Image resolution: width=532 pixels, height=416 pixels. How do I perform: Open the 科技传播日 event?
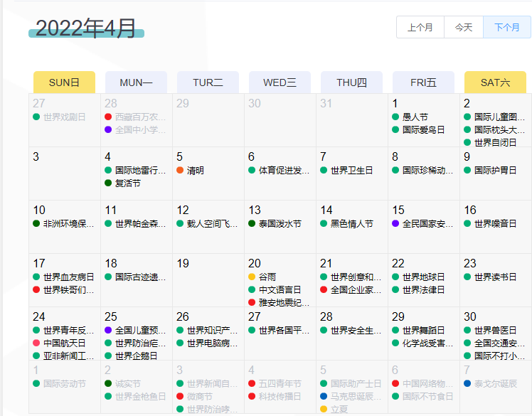pyautogui.click(x=280, y=397)
